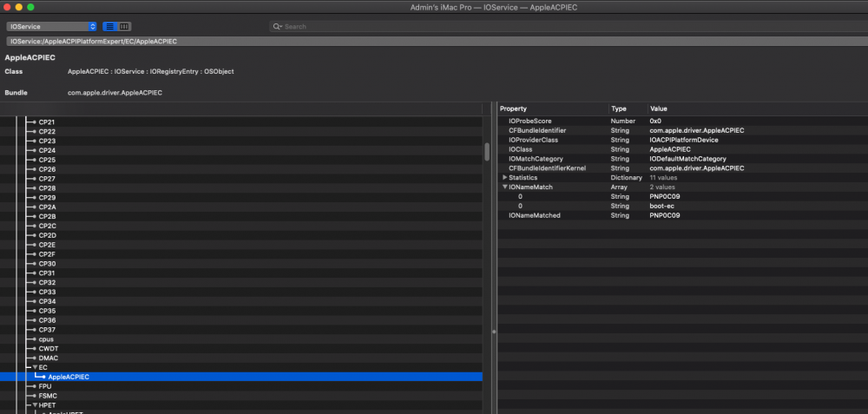868x414 pixels.
Task: Click the boot-ec string value
Action: click(x=661, y=206)
